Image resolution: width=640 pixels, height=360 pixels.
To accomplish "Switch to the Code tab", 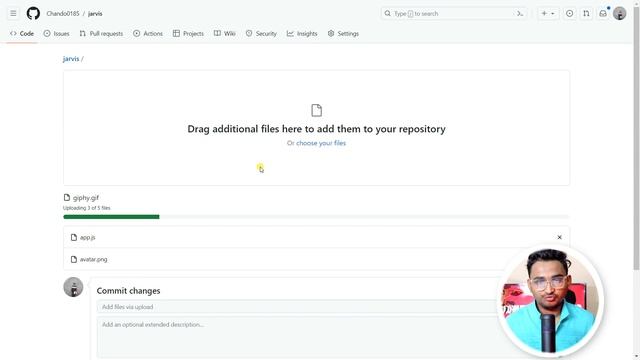I will pyautogui.click(x=22, y=33).
